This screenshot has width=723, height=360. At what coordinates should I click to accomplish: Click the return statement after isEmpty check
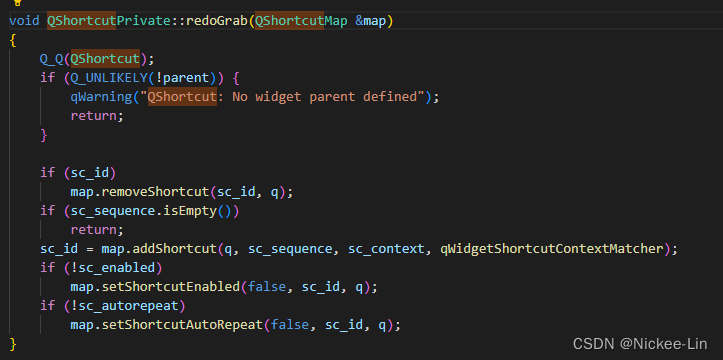click(x=97, y=230)
